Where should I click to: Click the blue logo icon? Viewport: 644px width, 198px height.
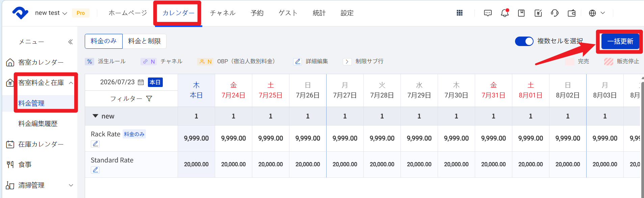(x=20, y=13)
